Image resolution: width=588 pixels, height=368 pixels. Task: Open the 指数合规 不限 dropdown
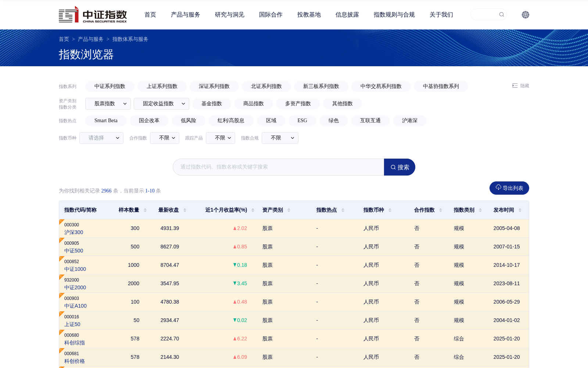click(280, 138)
